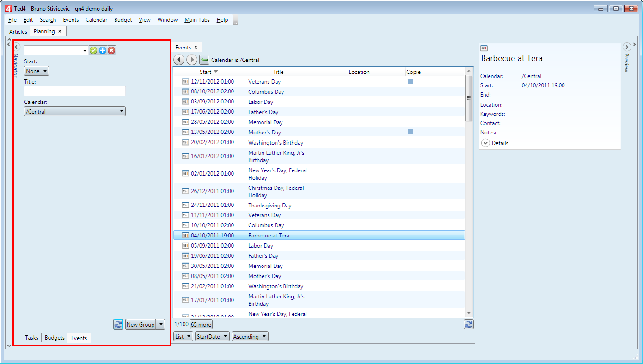This screenshot has width=643, height=364.
Task: Open the Calendar menu
Action: (97, 20)
